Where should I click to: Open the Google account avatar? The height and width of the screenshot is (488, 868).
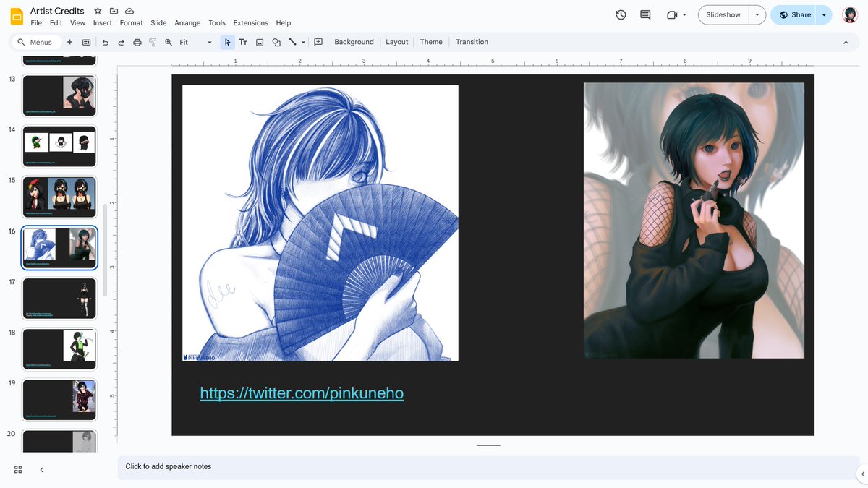pyautogui.click(x=850, y=14)
